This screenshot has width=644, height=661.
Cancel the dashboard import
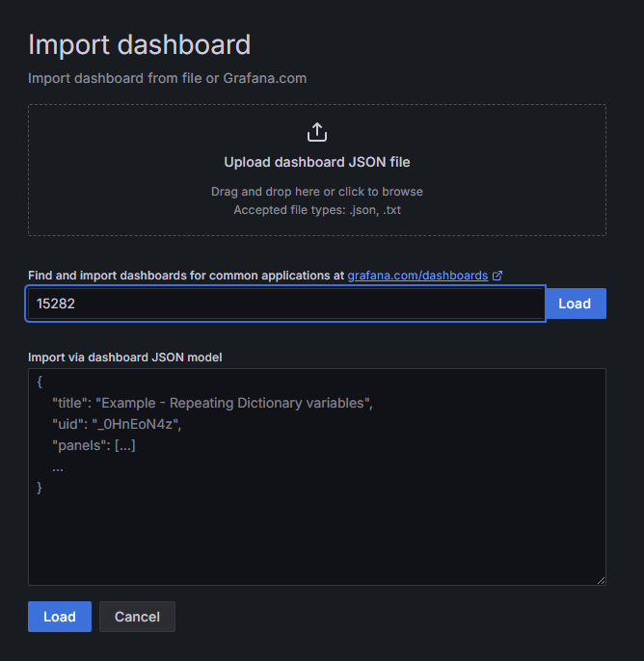(137, 617)
